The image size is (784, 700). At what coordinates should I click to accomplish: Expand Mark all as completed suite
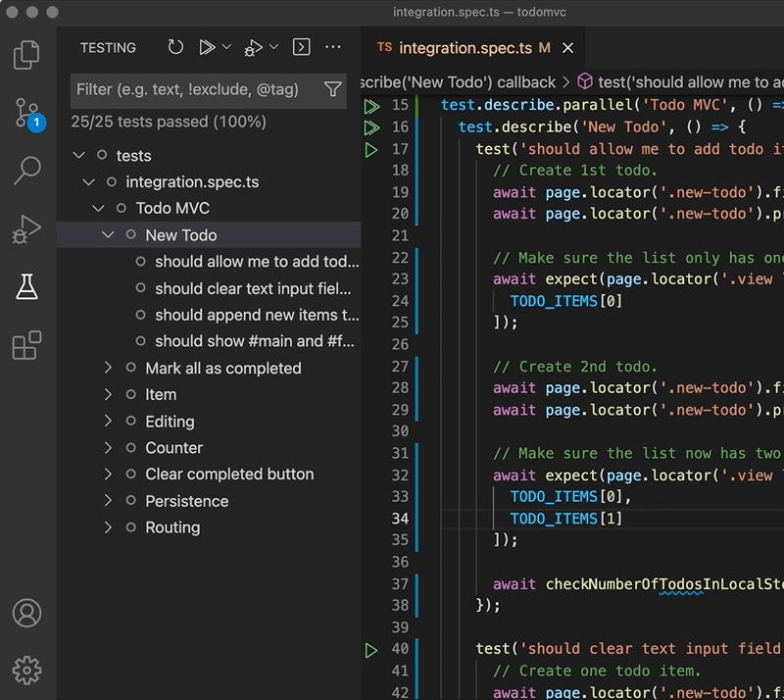[x=108, y=368]
